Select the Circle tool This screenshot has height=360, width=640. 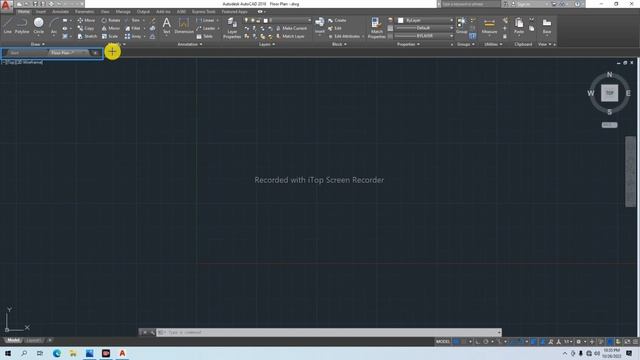click(38, 26)
